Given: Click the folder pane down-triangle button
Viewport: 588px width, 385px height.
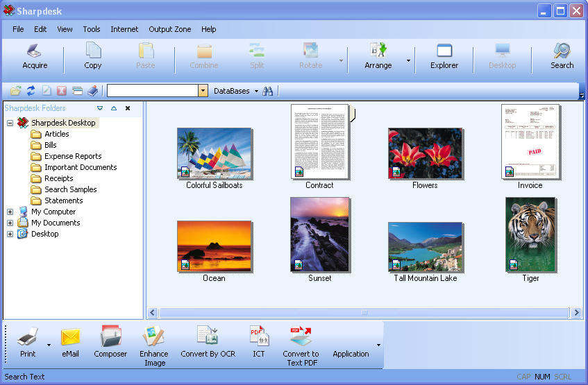Looking at the screenshot, I should 100,108.
